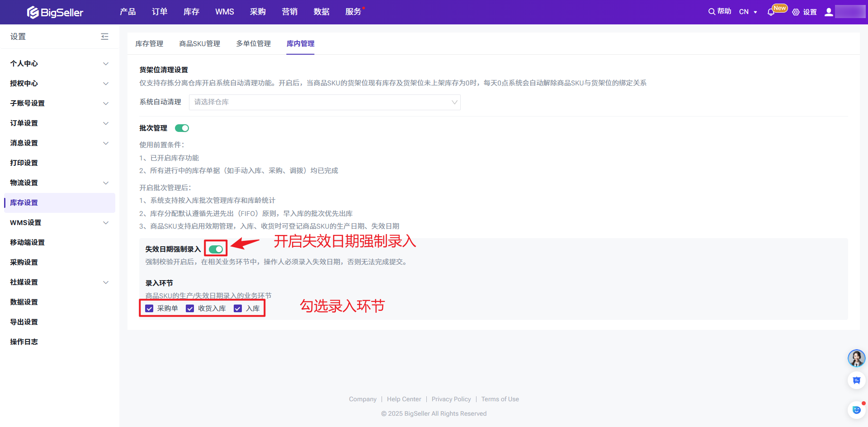Open the user profile avatar icon

tap(829, 12)
